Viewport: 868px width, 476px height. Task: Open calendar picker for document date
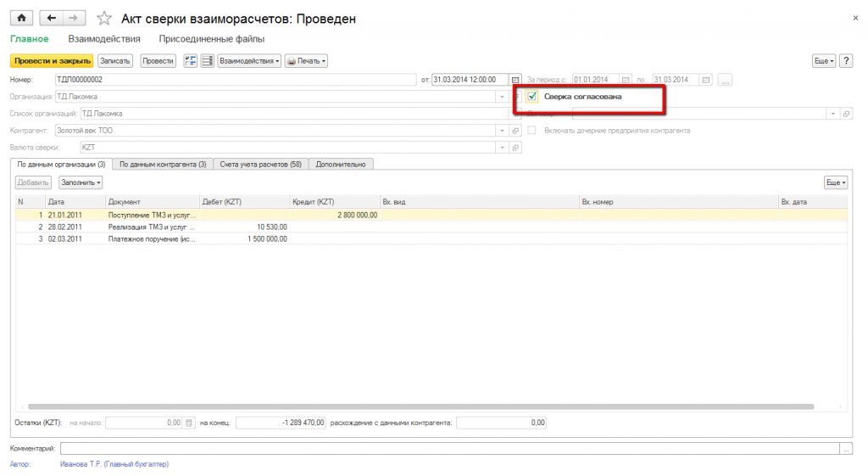[x=515, y=80]
